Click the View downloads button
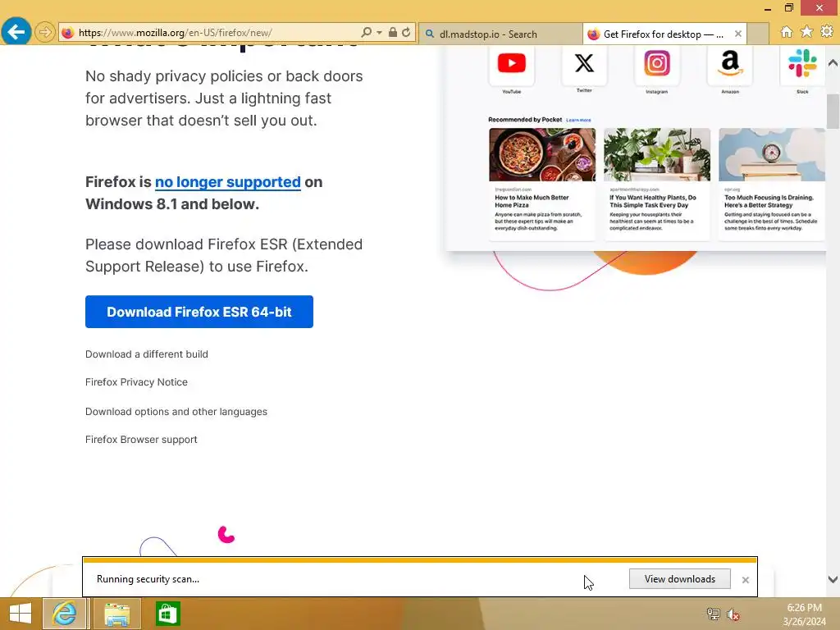The image size is (840, 630). 679,579
